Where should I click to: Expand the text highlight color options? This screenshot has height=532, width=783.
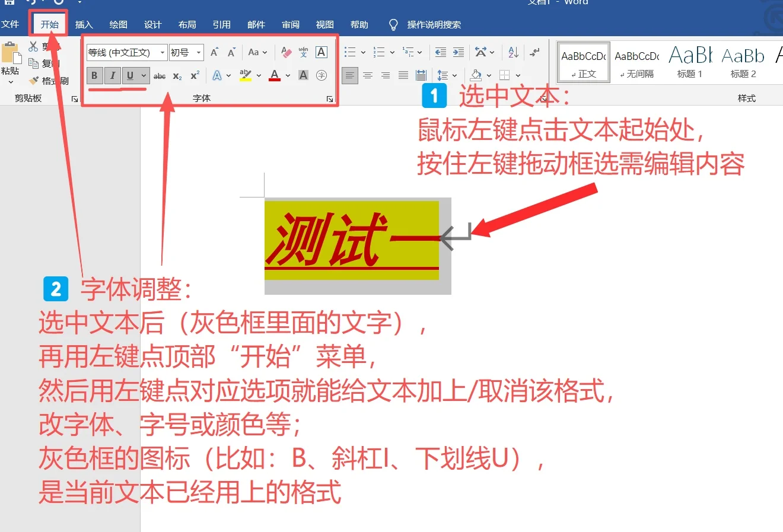[x=258, y=75]
